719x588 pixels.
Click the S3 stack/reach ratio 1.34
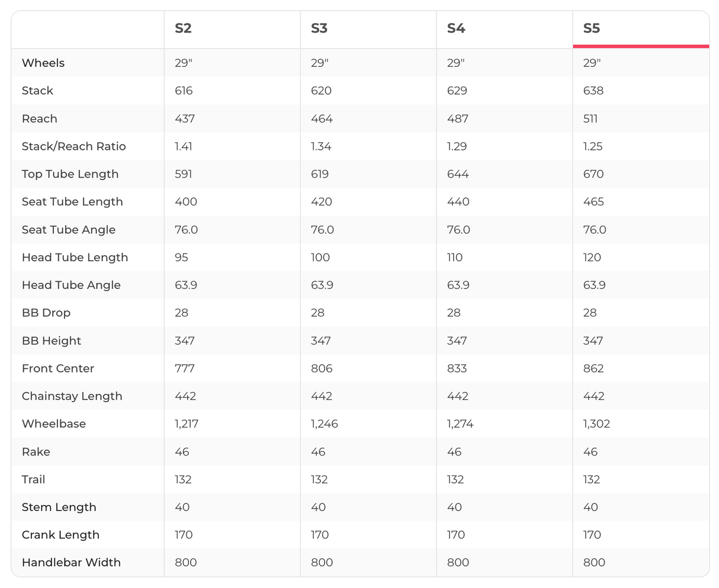[x=321, y=146]
